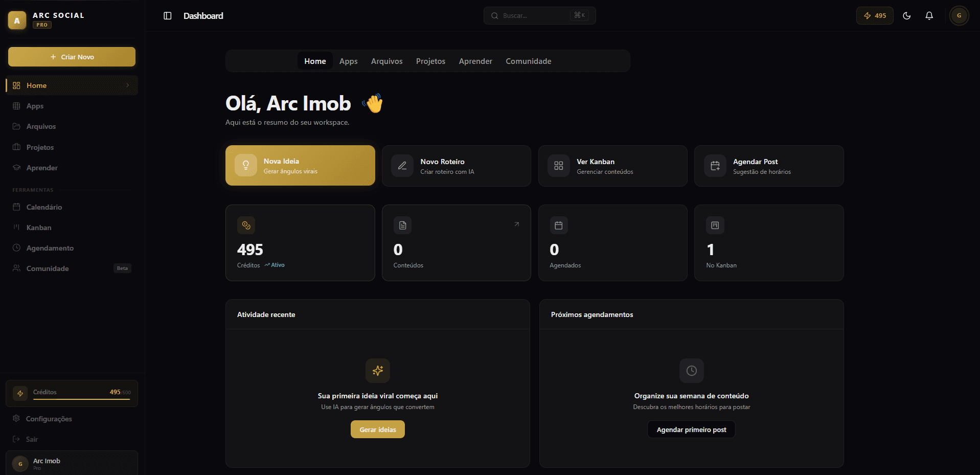Collapse the sidebar with the panel toggle
This screenshot has width=980, height=475.
point(167,16)
